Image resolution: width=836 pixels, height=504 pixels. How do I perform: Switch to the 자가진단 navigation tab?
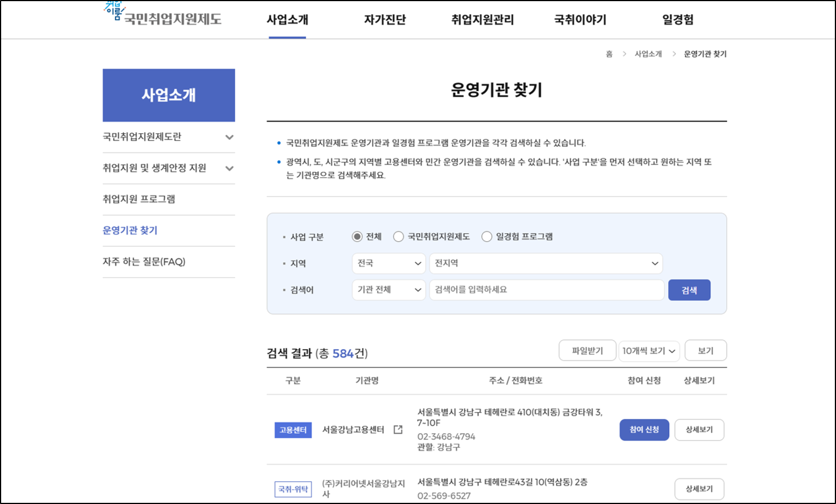point(384,19)
